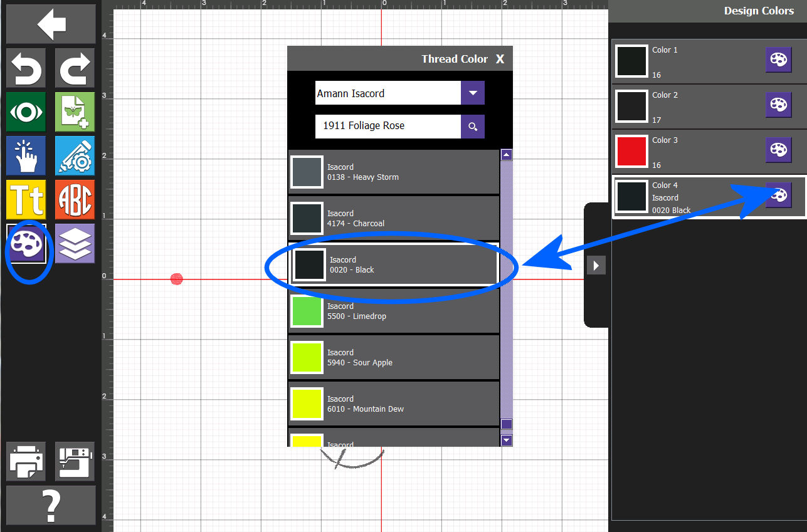Open palette for Color 3
The image size is (807, 532).
[x=778, y=150]
